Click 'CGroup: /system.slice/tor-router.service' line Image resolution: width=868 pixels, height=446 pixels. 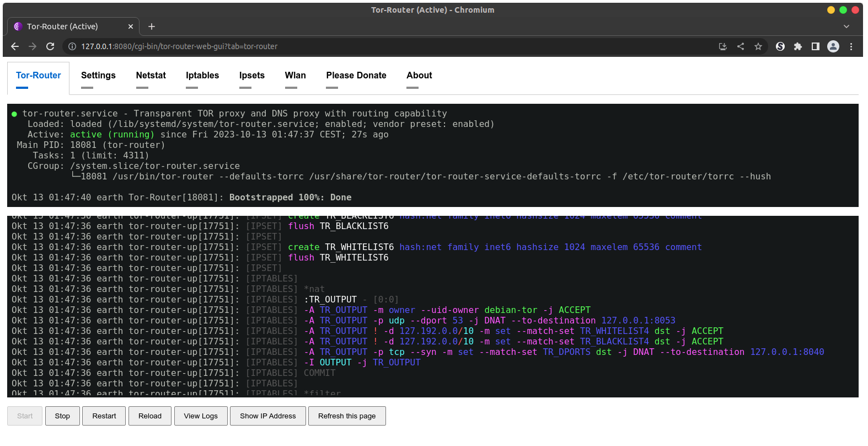click(133, 166)
